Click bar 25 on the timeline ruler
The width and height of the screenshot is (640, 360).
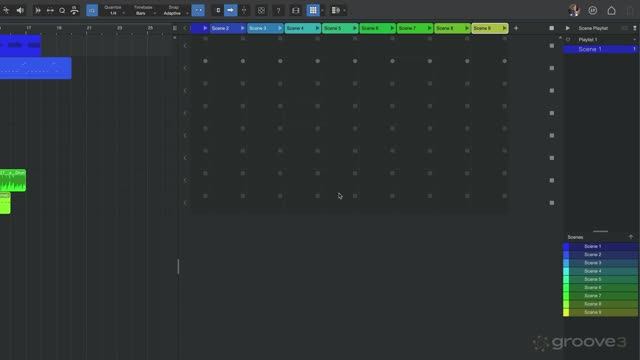150,28
